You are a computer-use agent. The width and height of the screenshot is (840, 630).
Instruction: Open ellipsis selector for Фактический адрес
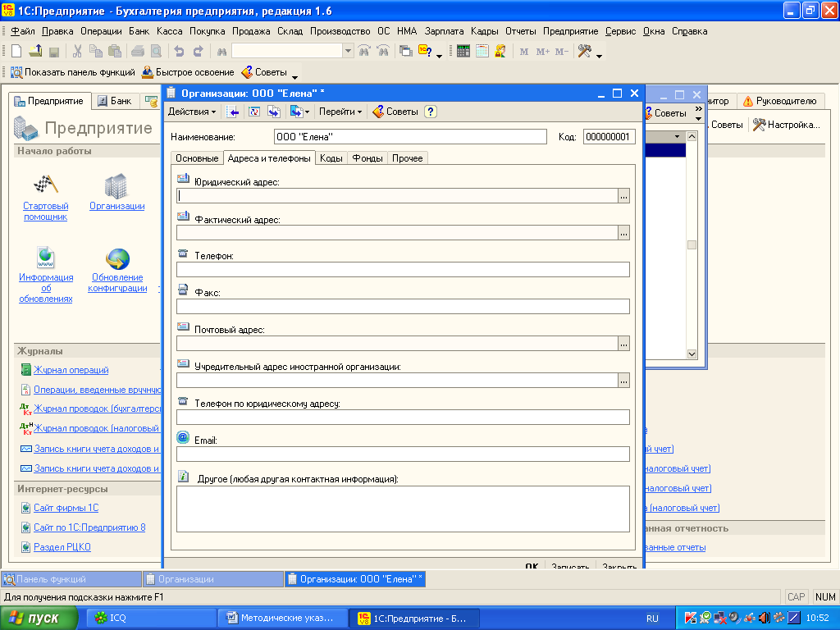[x=623, y=233]
